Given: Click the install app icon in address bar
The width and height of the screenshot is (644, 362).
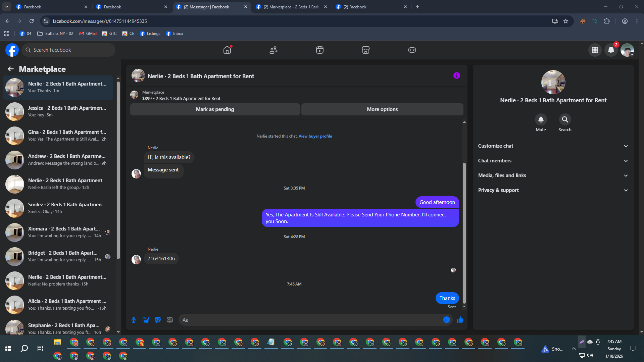Looking at the screenshot, I should [x=555, y=21].
